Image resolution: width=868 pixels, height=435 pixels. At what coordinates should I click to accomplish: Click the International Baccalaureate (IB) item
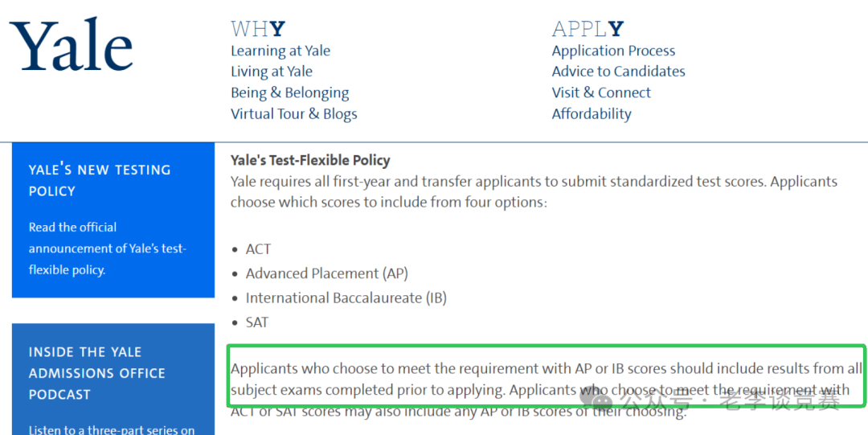pos(346,298)
